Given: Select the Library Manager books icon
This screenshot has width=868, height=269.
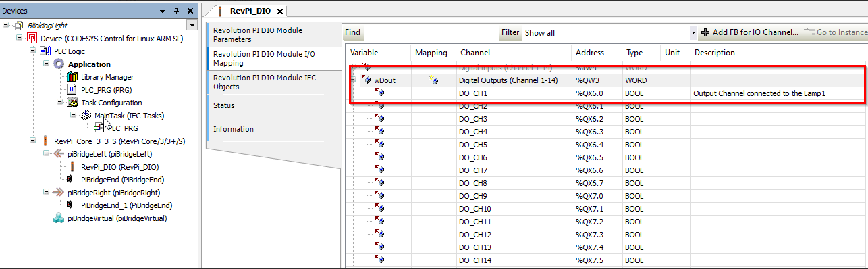Looking at the screenshot, I should [72, 77].
